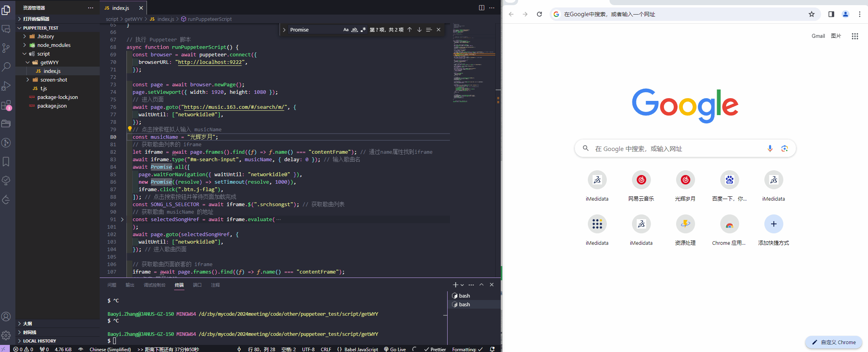Screen dimensions: 868x352
Task: Switch to the 问题 panel tab
Action: pos(112,285)
